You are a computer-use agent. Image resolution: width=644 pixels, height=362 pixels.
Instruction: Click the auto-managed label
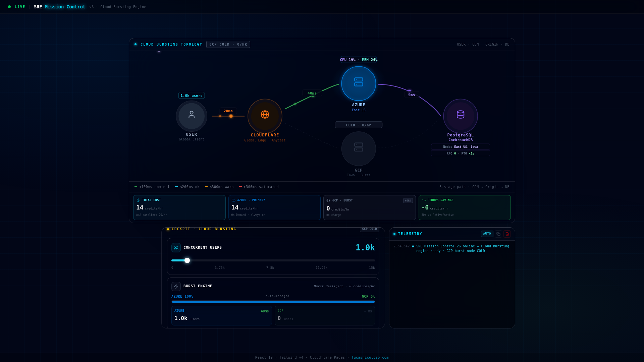pos(277,296)
